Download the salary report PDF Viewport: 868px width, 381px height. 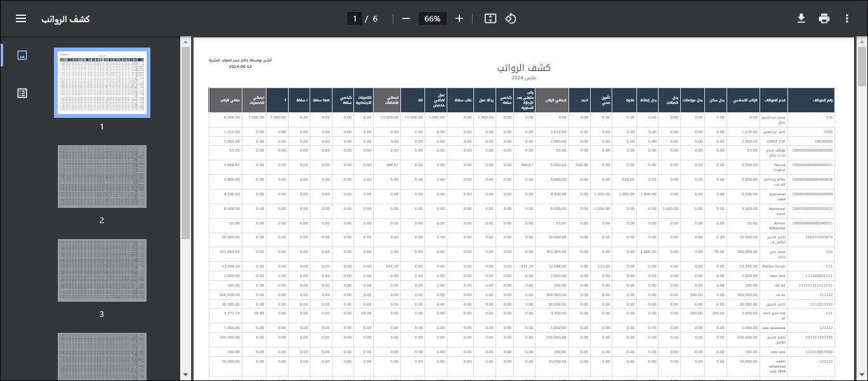pos(801,18)
